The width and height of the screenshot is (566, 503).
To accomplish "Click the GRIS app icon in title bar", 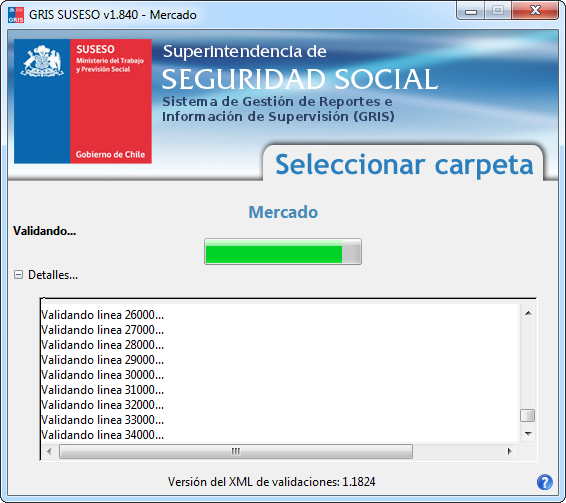I will coord(16,15).
